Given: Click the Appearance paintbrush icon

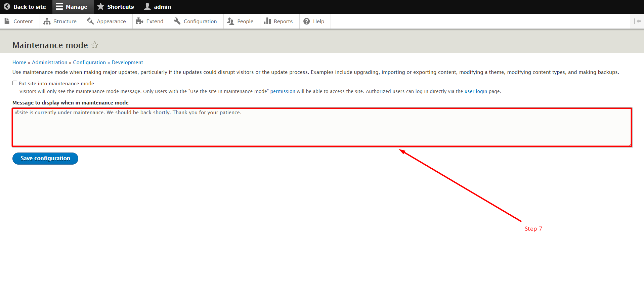Looking at the screenshot, I should (90, 21).
